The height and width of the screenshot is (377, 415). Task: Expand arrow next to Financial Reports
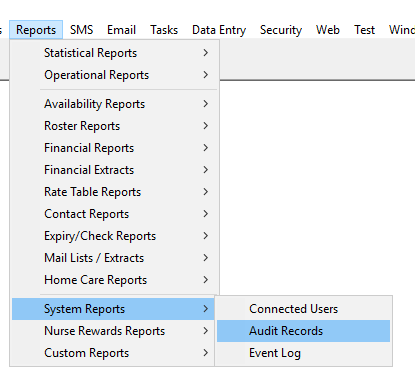206,148
